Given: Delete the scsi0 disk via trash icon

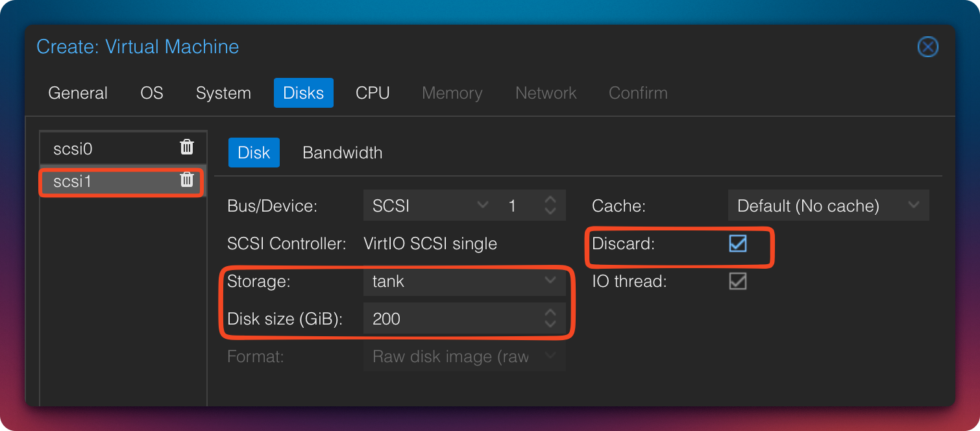Looking at the screenshot, I should (x=187, y=147).
